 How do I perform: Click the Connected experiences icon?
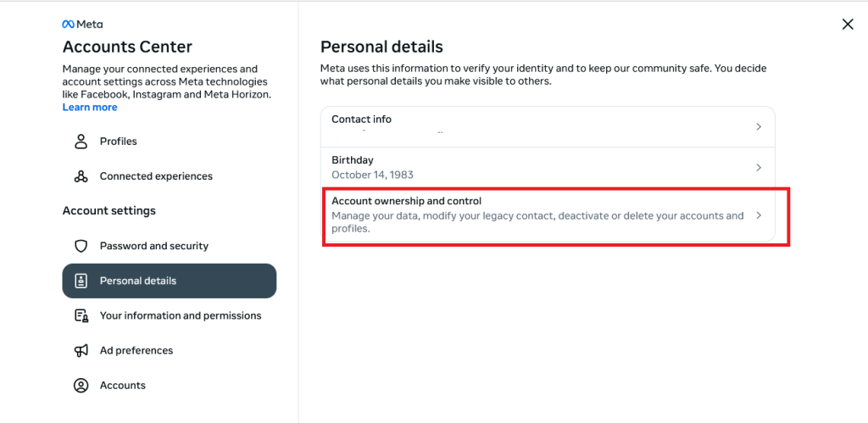81,176
